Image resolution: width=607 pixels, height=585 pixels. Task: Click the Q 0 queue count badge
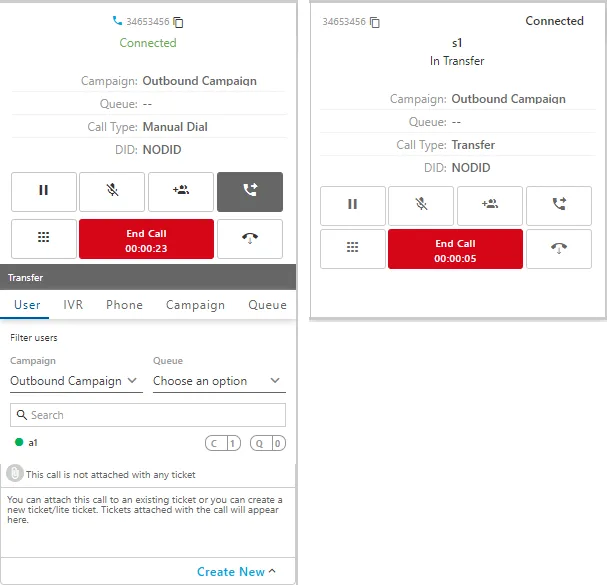point(268,443)
